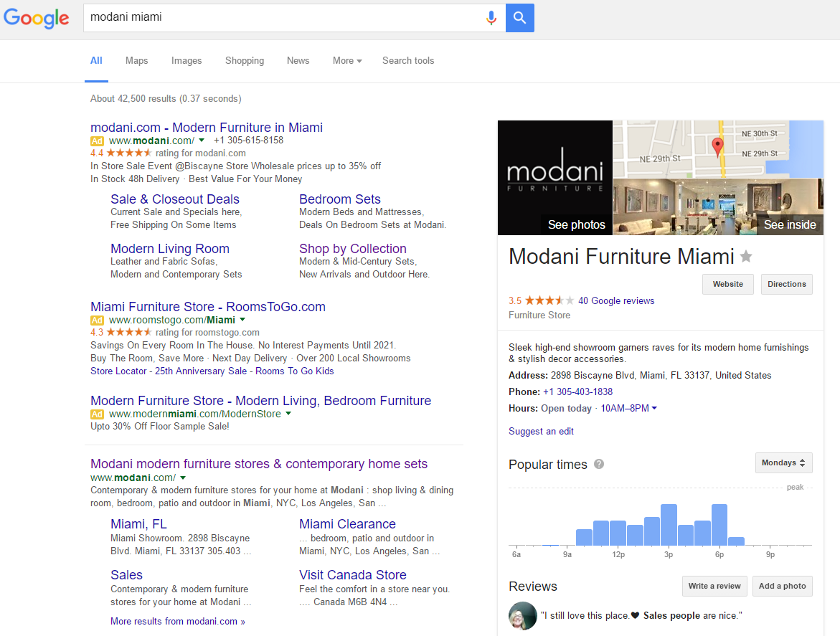840x636 pixels.
Task: Open Bedroom Sets sitelink
Action: coord(339,199)
